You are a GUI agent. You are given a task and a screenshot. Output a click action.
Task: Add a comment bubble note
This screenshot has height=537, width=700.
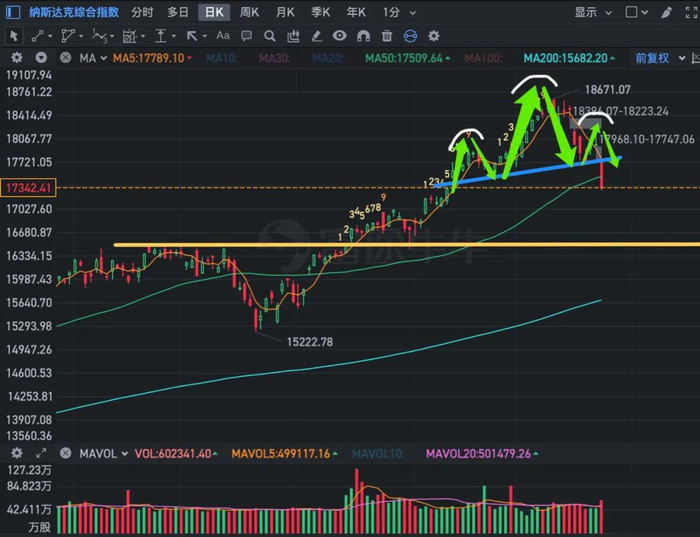(246, 36)
